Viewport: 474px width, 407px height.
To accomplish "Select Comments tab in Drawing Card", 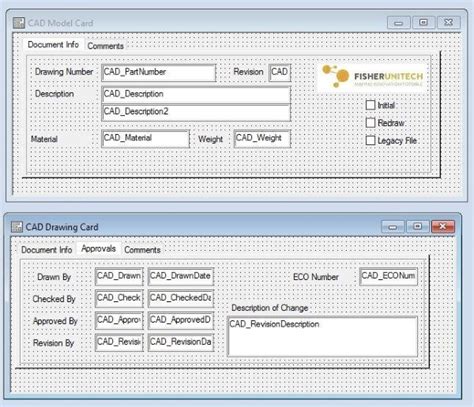I will tap(142, 250).
